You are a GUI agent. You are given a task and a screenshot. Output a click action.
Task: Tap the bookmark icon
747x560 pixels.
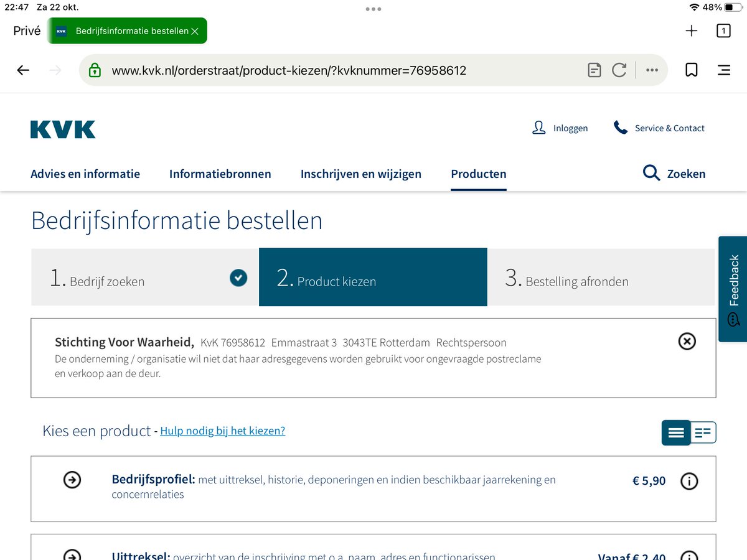click(691, 70)
